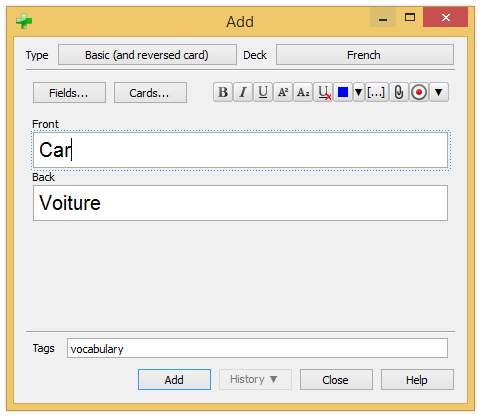Click the Add button to save card
Screen dimensions: 488x420
[174, 379]
